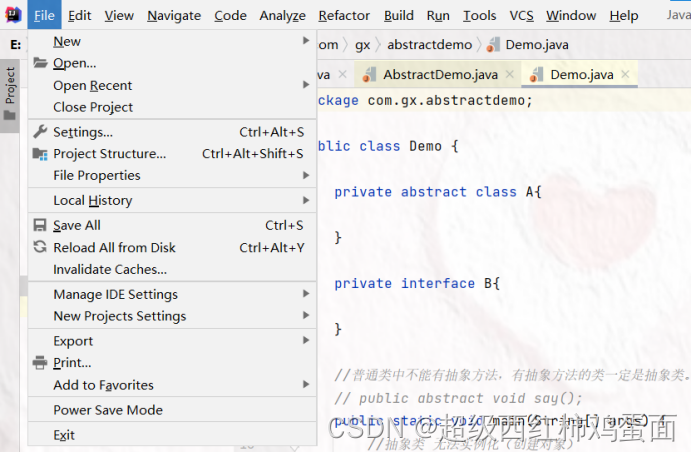
Task: Click the floppy disk Save All icon
Action: click(40, 225)
